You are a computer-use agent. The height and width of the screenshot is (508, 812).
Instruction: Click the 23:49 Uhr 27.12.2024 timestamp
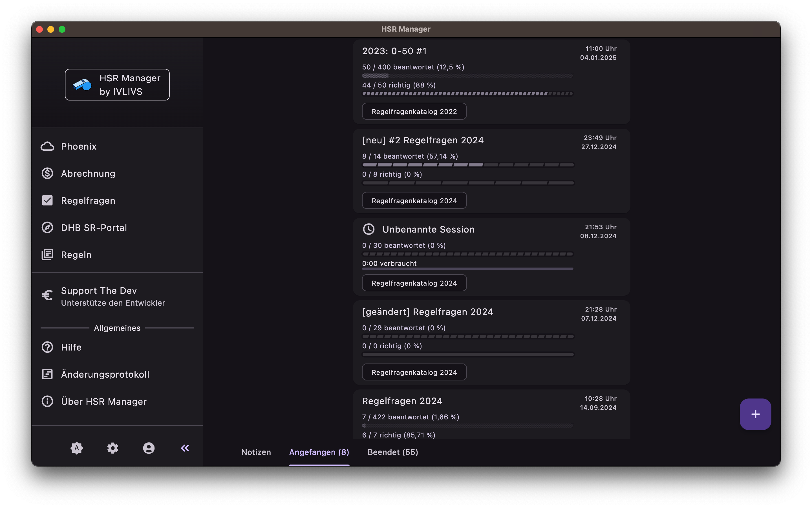click(599, 142)
